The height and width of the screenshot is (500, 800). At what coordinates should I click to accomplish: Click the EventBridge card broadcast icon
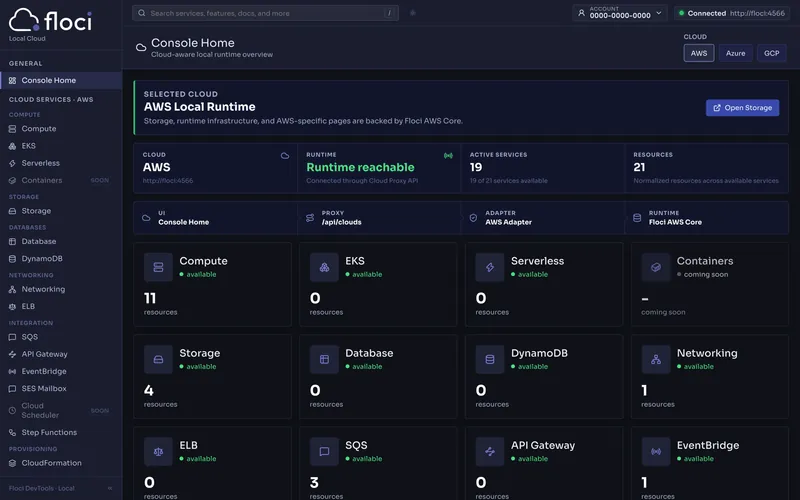[x=656, y=452]
